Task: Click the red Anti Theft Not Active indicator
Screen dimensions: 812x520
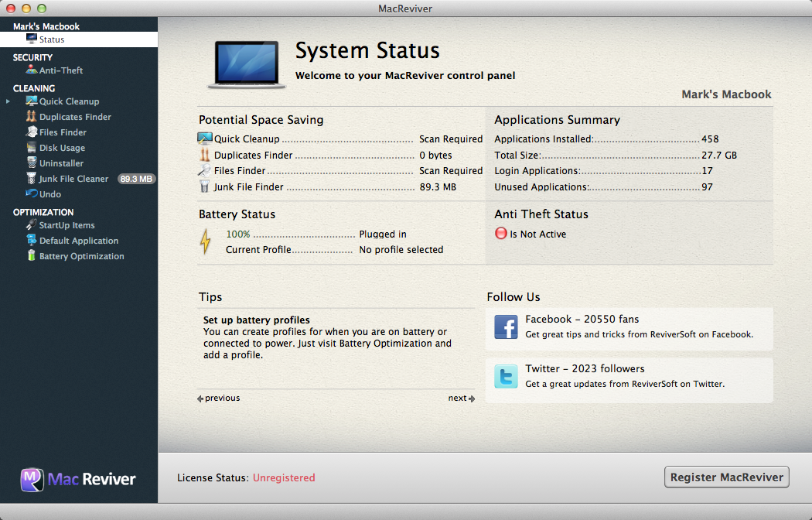Action: coord(501,234)
